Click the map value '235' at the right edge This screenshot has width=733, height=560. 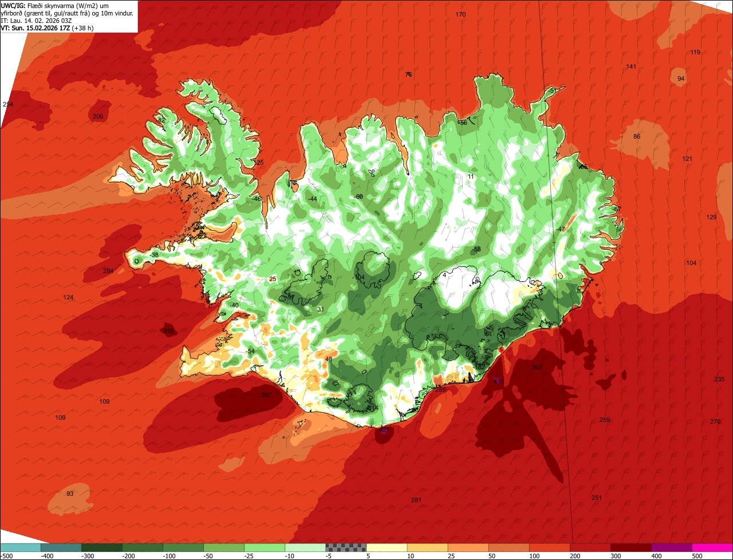click(x=719, y=379)
